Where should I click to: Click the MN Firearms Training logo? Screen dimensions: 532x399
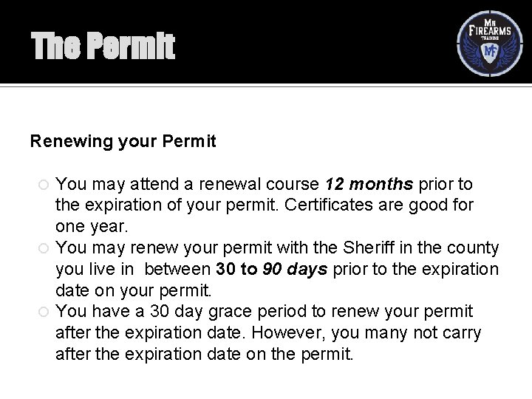coord(490,44)
